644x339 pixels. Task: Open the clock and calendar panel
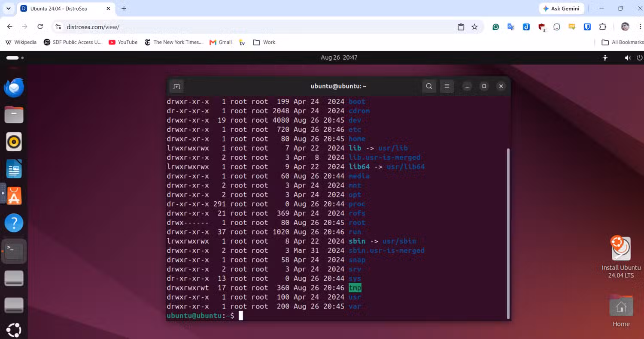pos(339,58)
